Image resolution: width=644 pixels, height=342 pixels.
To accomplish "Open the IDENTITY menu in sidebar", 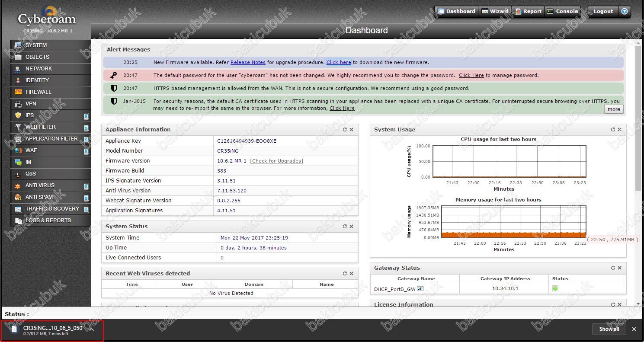I will (x=50, y=80).
